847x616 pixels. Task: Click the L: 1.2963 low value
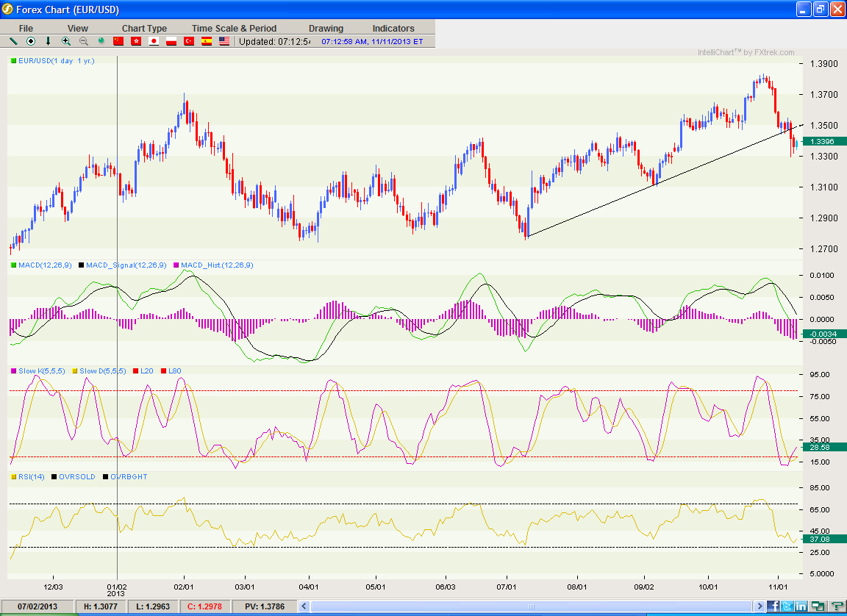[x=152, y=606]
